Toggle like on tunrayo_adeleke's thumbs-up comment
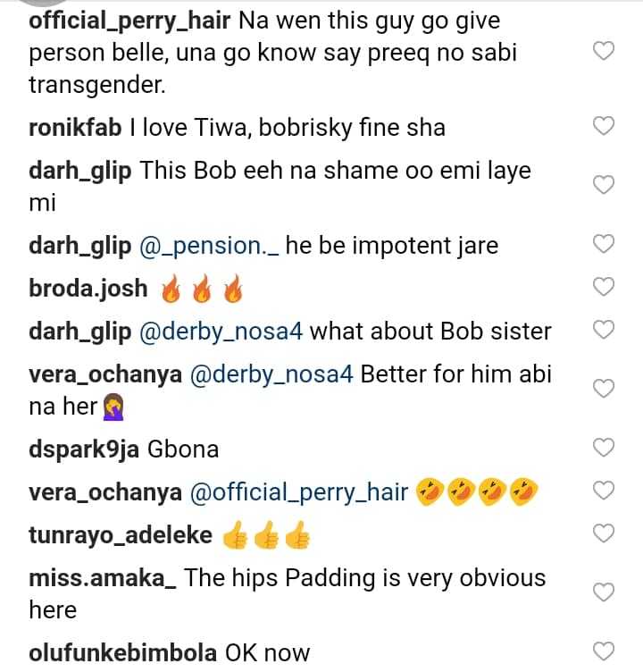This screenshot has width=643, height=672. [x=604, y=533]
